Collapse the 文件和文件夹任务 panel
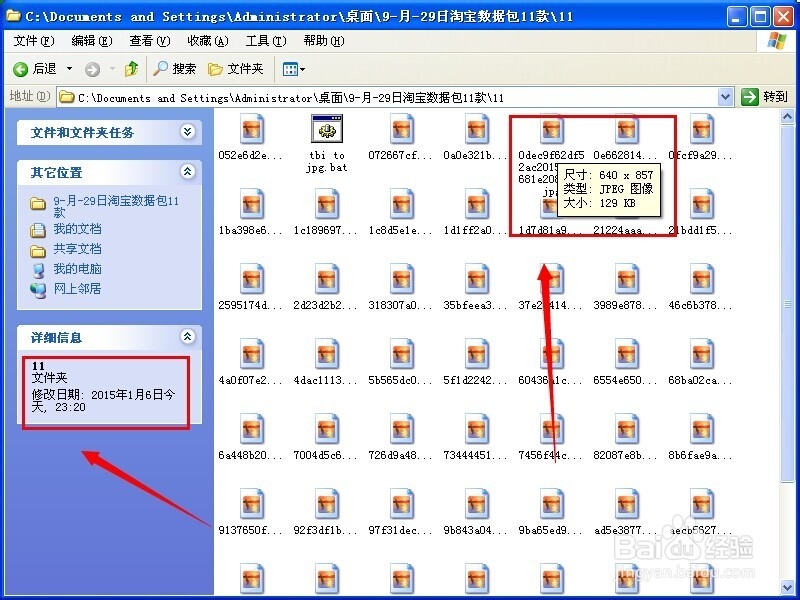The image size is (800, 600). [x=187, y=131]
